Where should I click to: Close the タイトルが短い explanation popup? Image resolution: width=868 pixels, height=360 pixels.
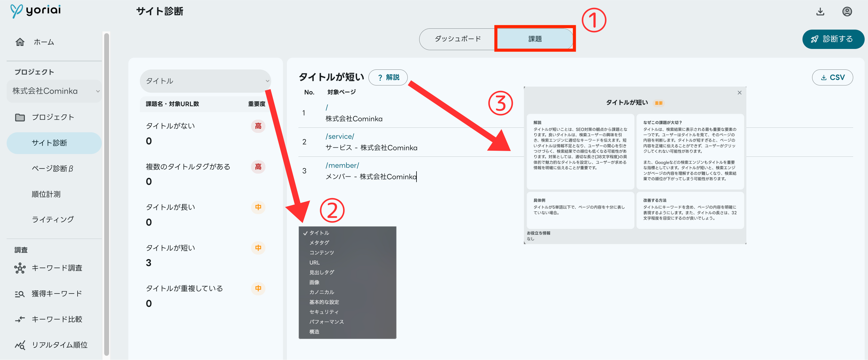(x=739, y=93)
